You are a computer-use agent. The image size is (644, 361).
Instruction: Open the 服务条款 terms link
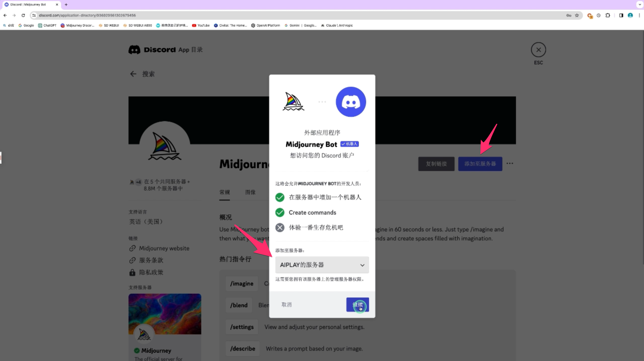pos(151,260)
